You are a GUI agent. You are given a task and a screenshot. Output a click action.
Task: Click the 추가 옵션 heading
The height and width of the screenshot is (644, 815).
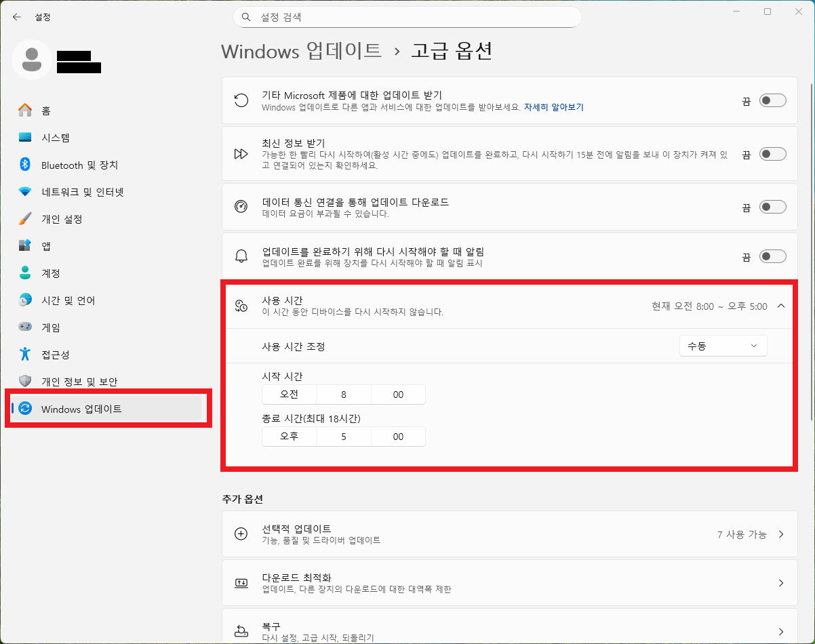click(242, 499)
